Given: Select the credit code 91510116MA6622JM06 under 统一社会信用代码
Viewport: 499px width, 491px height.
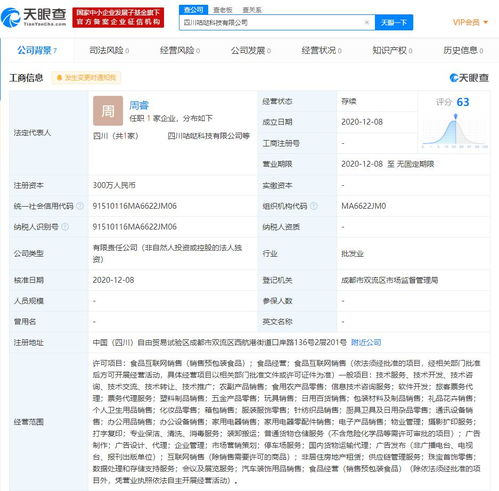Looking at the screenshot, I should click(x=135, y=206).
